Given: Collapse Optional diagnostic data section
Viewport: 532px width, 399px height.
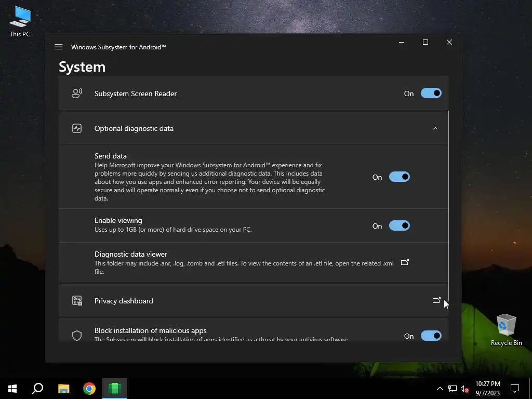Looking at the screenshot, I should coord(435,129).
